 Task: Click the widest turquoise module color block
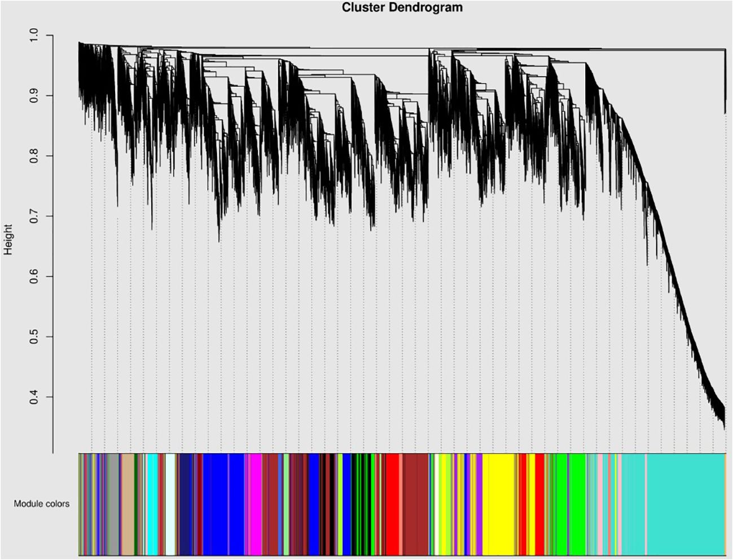coord(686,504)
